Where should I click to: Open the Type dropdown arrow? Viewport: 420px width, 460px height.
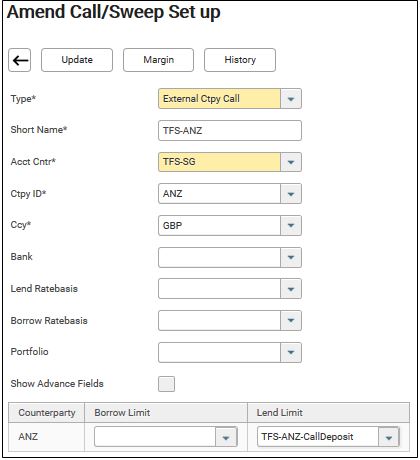pyautogui.click(x=291, y=99)
